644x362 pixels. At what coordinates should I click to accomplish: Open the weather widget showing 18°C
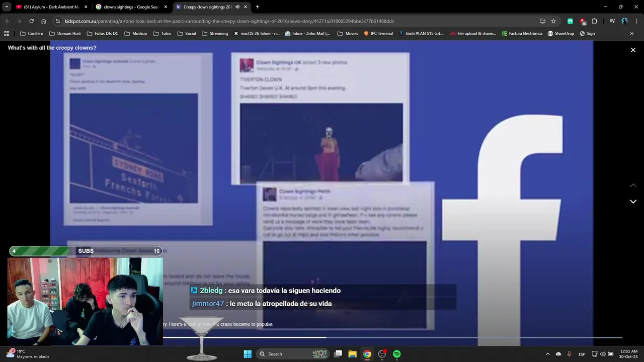pos(28,354)
